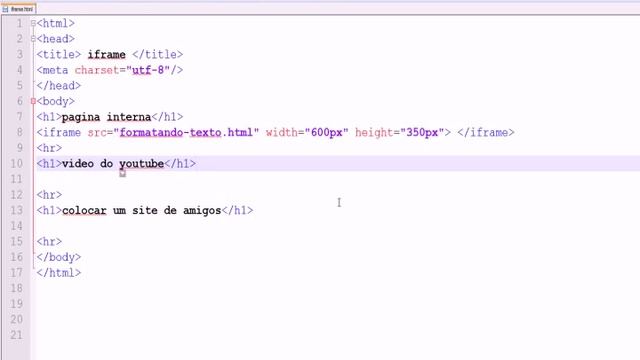Click the 'width' attribute on line 8
This screenshot has width=640, height=360.
pyautogui.click(x=282, y=133)
